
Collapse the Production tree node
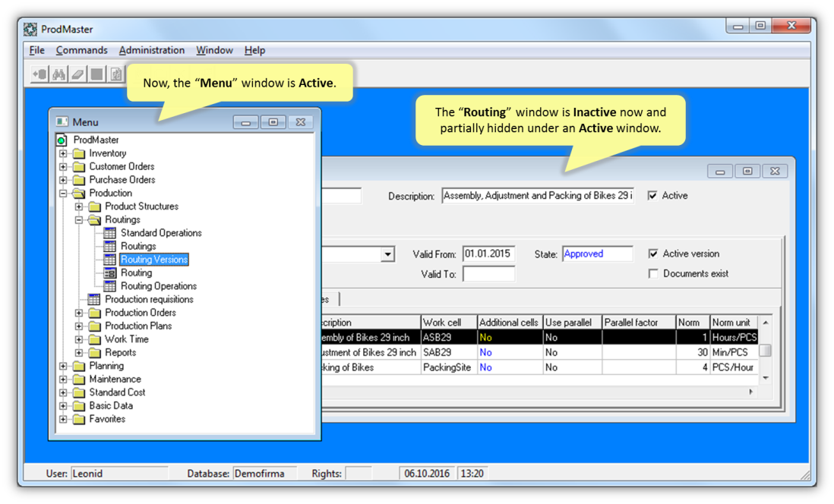(x=63, y=194)
